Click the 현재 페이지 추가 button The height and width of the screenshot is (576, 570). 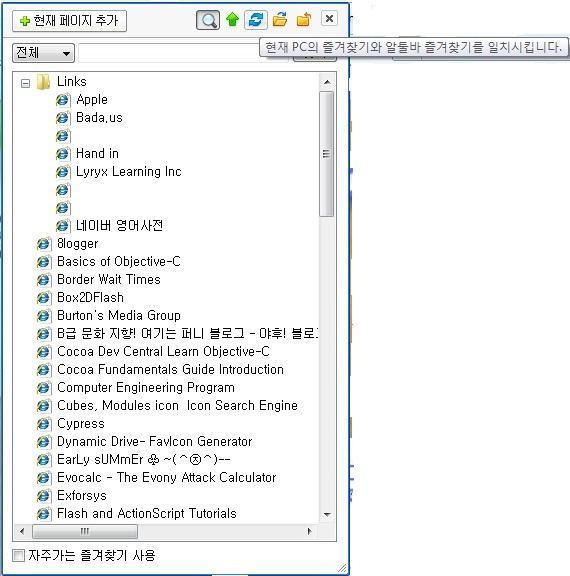[x=69, y=21]
